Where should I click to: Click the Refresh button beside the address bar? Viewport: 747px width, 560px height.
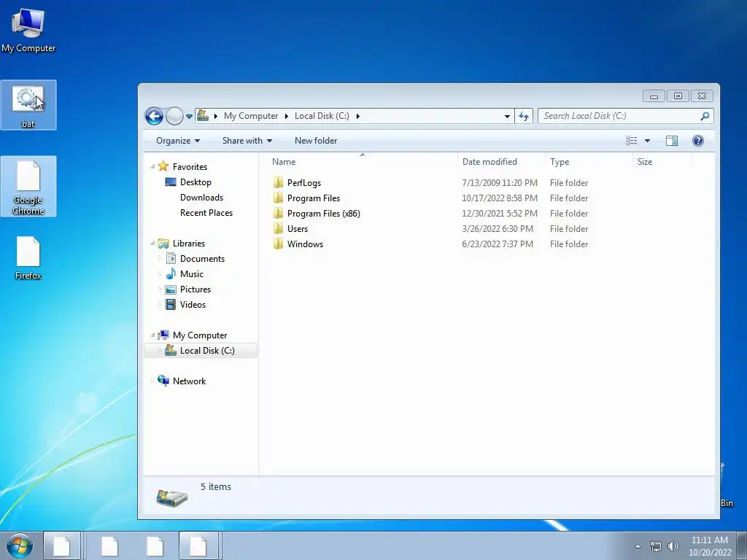pos(524,116)
